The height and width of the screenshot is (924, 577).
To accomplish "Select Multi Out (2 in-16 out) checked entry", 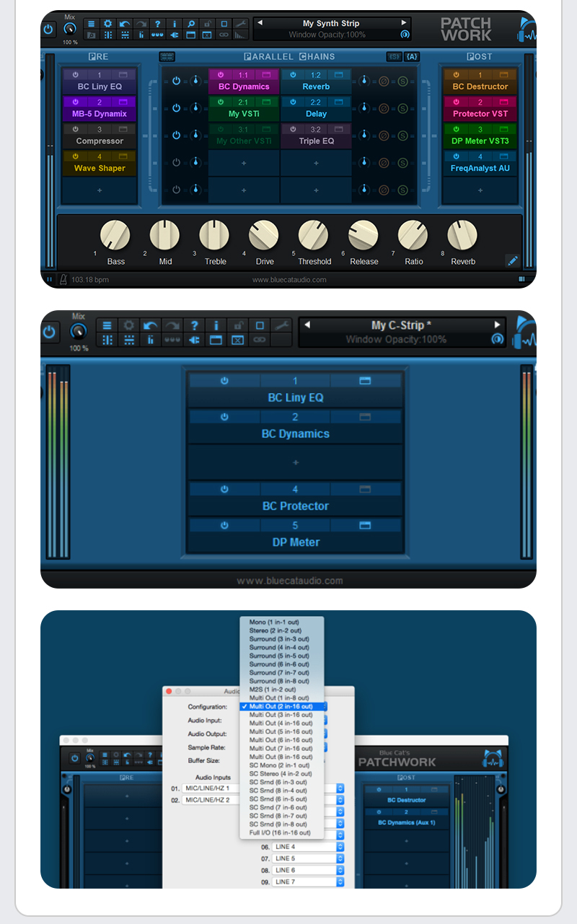I will 282,706.
